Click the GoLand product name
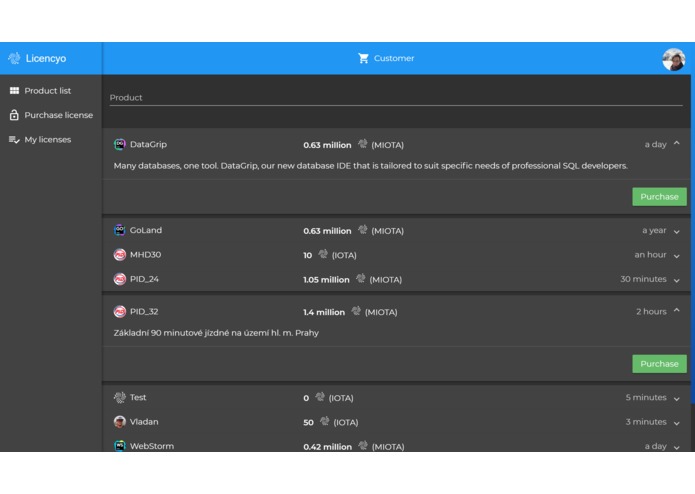 [x=146, y=230]
